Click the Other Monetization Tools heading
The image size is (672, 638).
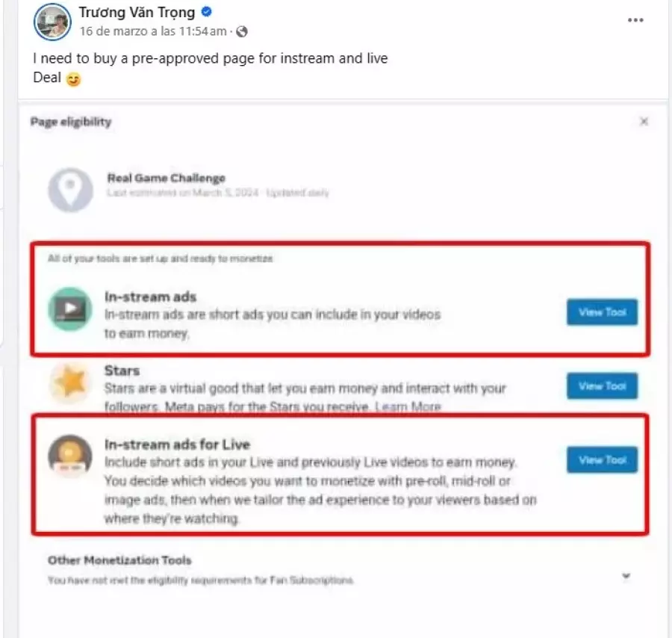click(x=119, y=560)
